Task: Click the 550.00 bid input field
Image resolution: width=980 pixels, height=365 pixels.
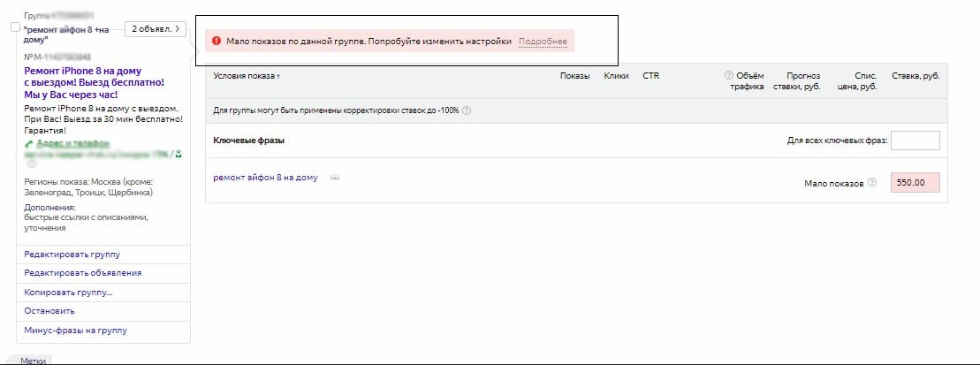Action: (915, 183)
